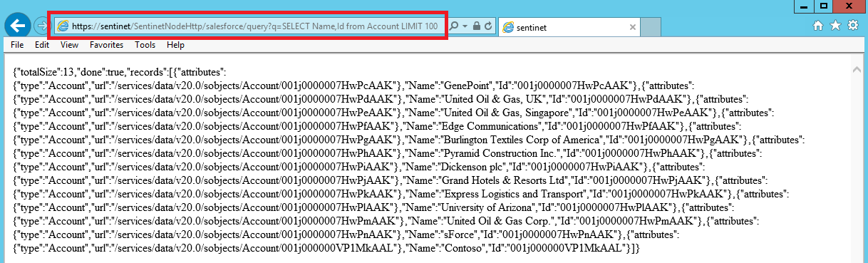Image resolution: width=868 pixels, height=263 pixels.
Task: Refresh the page with the reload icon
Action: pyautogui.click(x=488, y=26)
